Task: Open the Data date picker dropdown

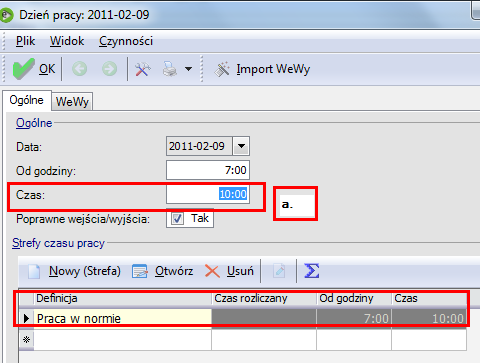Action: [241, 146]
